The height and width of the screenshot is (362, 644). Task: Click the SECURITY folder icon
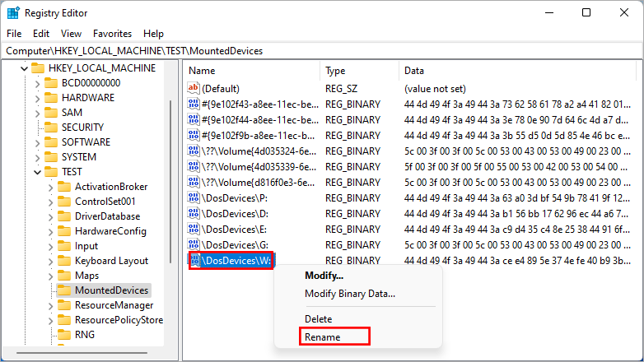coord(51,128)
